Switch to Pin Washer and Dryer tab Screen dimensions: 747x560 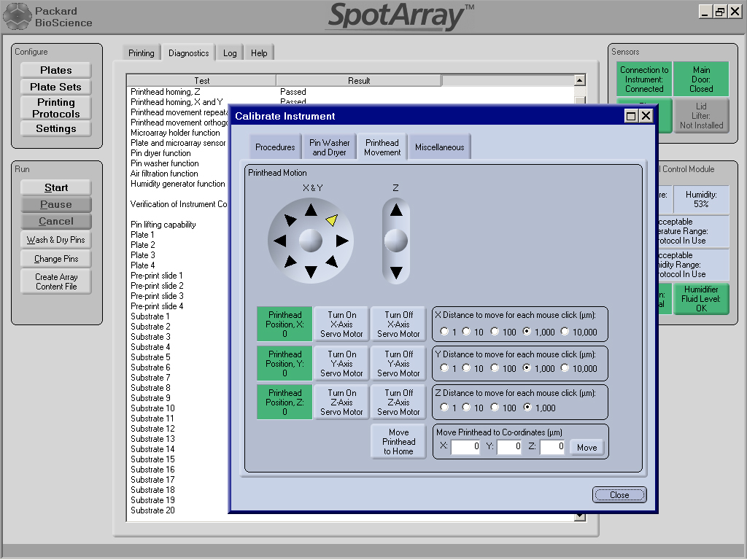click(329, 147)
